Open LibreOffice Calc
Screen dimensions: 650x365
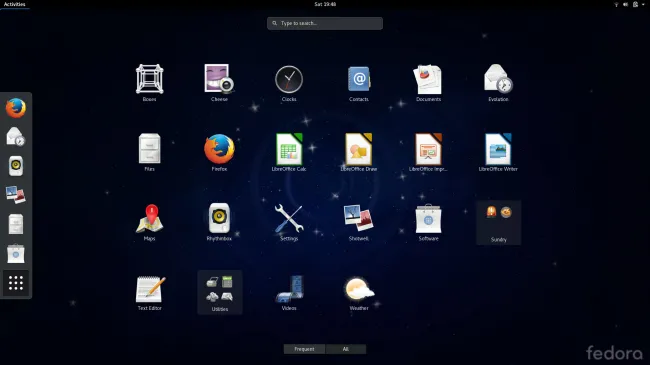[289, 152]
